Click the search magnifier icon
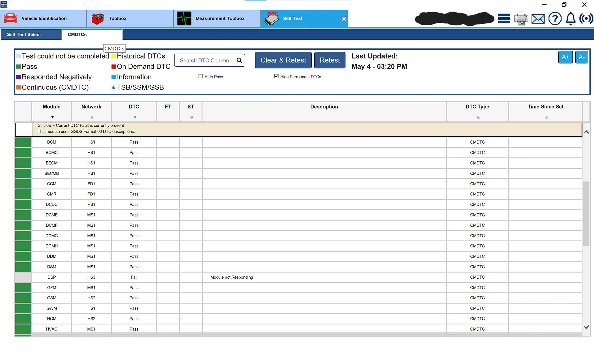The width and height of the screenshot is (594, 364). pyautogui.click(x=239, y=60)
